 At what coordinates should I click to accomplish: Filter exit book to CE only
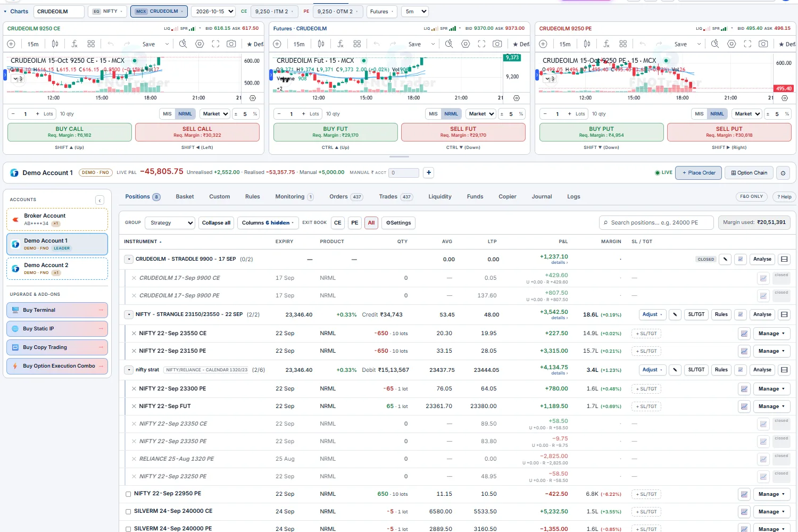click(x=338, y=223)
